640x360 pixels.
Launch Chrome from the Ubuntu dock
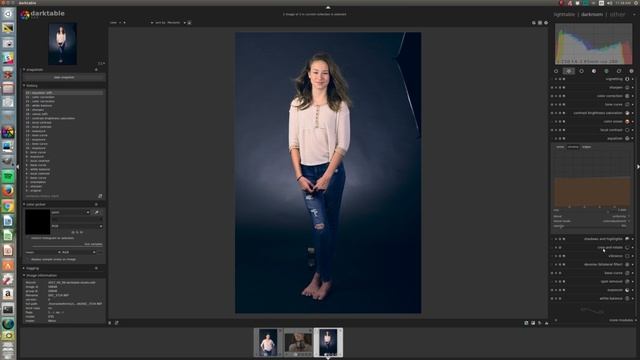[8, 206]
